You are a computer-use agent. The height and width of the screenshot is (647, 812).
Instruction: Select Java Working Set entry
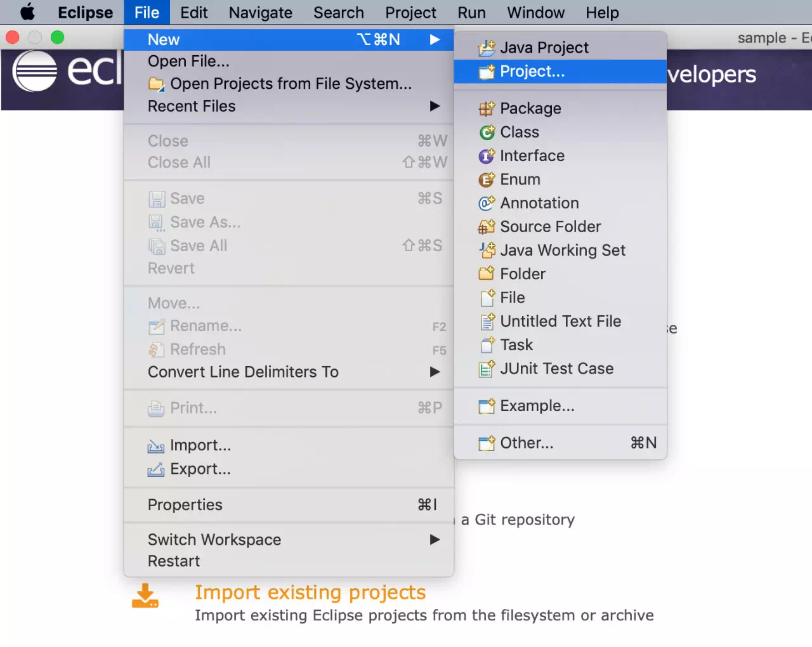pos(560,251)
